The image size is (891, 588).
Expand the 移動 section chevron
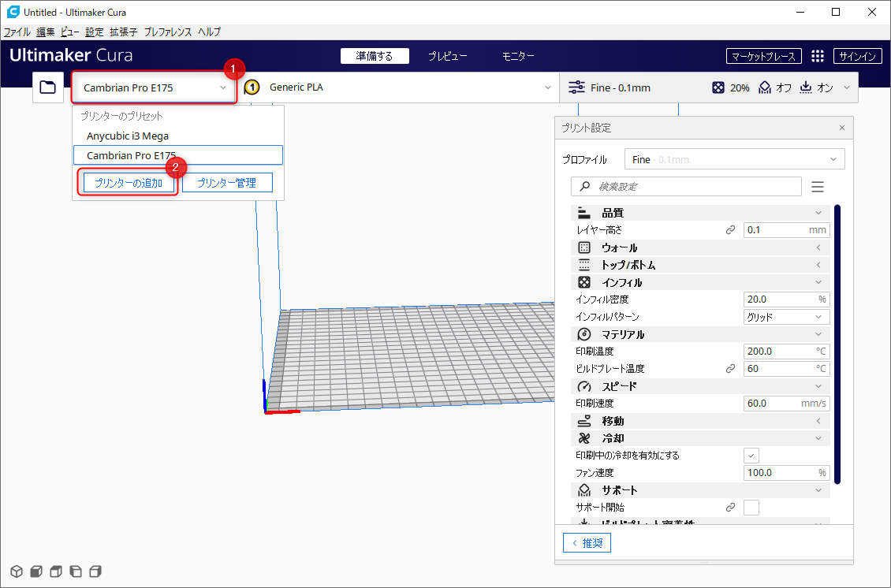818,421
